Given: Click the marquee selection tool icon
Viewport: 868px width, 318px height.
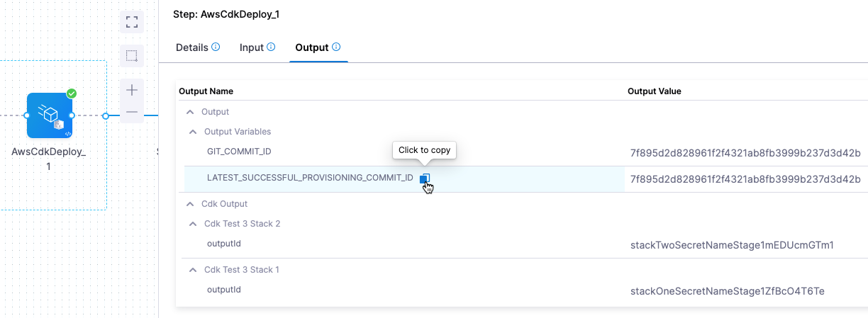Looking at the screenshot, I should point(131,55).
